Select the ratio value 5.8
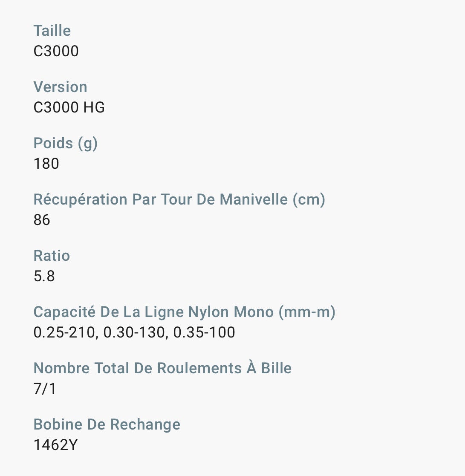The width and height of the screenshot is (465, 476). pyautogui.click(x=44, y=276)
